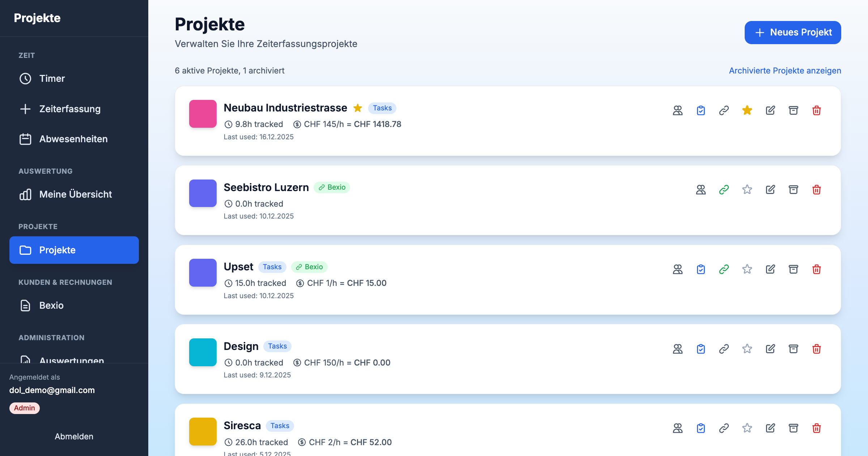
Task: Delete the Upset project
Action: coord(817,269)
